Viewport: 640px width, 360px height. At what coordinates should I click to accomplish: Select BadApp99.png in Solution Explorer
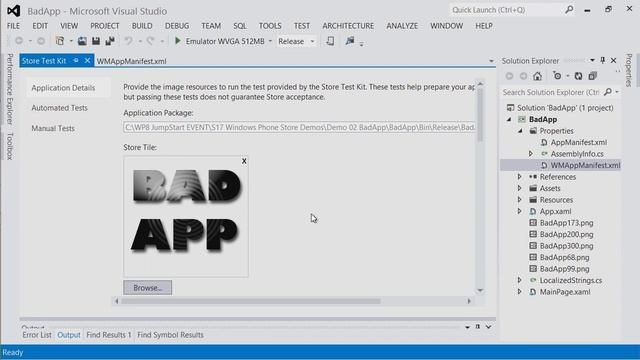[x=564, y=269]
